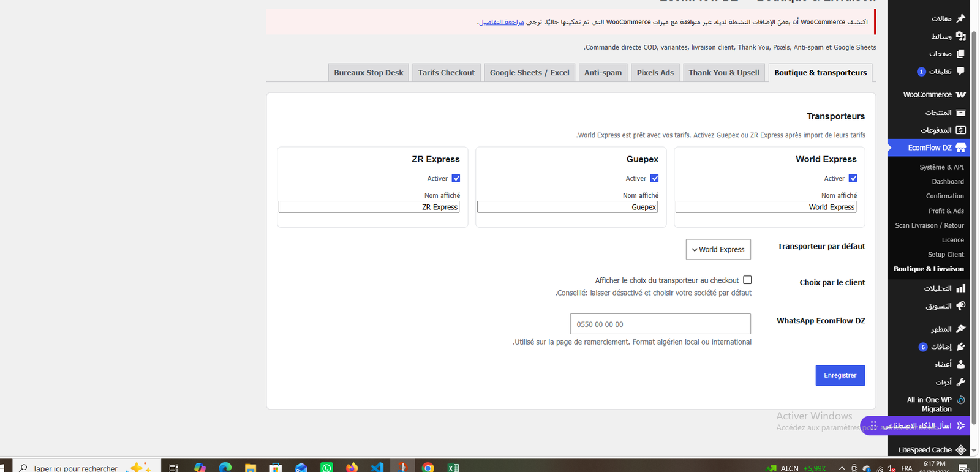
Task: Click the page vertical scrollbar
Action: tap(975, 227)
